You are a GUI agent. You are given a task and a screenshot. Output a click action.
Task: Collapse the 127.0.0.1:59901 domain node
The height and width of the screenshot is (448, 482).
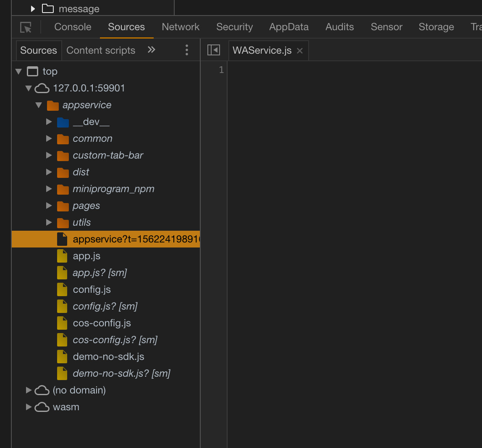(x=29, y=89)
